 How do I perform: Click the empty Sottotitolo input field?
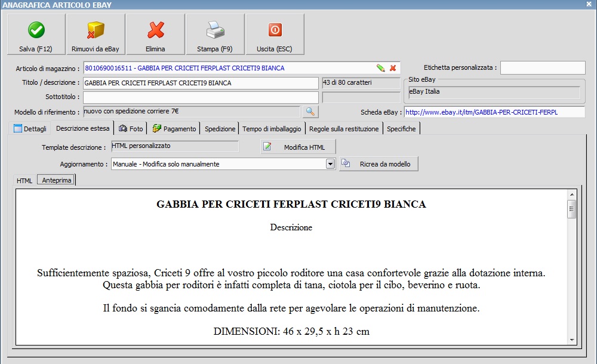(x=201, y=97)
